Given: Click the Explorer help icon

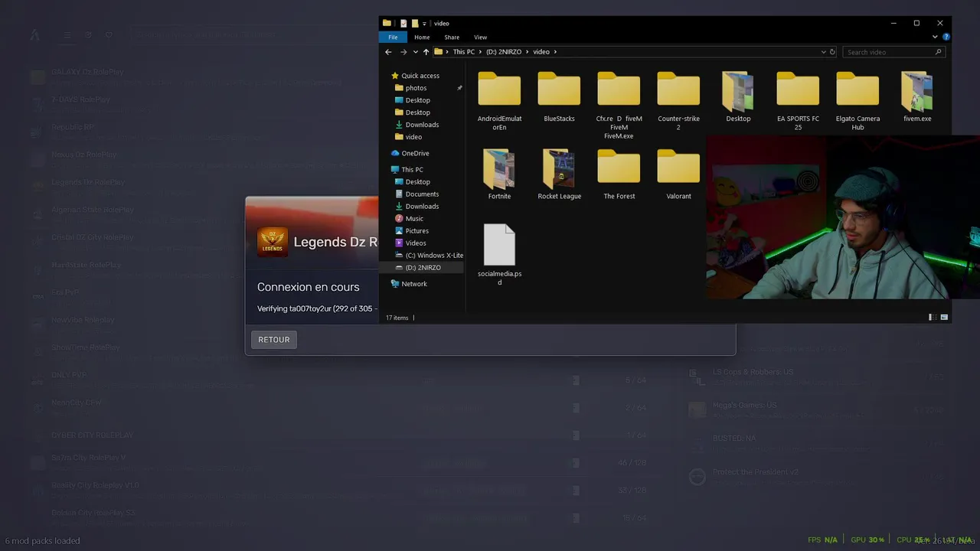Looking at the screenshot, I should click(946, 37).
